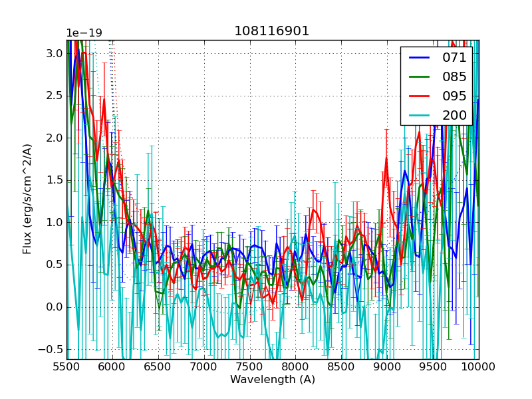Click the 1.5 y-axis tick label
532x399 pixels.
click(x=55, y=180)
